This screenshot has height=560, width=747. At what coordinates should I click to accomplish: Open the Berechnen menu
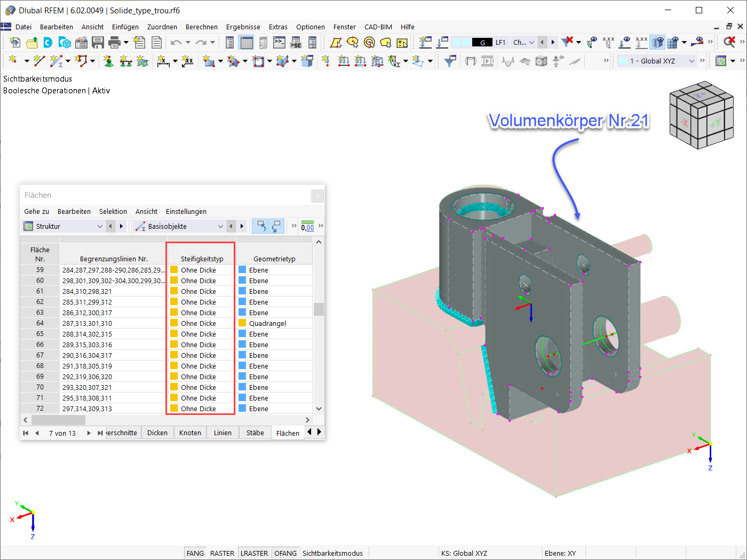(202, 27)
